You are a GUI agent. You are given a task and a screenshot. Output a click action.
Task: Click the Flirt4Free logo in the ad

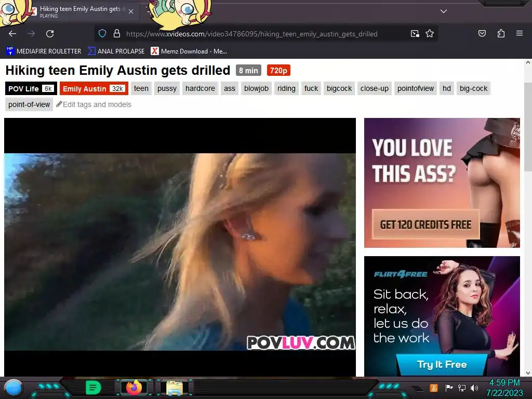(401, 274)
